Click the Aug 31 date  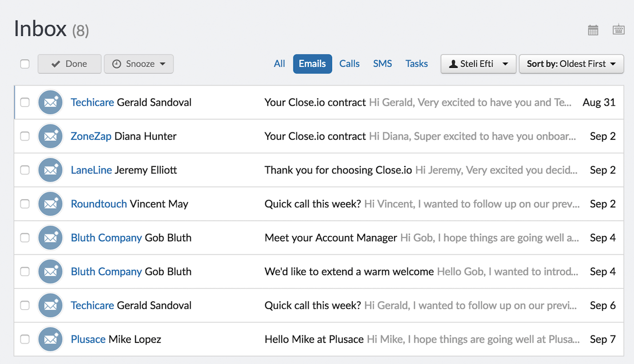(x=599, y=102)
